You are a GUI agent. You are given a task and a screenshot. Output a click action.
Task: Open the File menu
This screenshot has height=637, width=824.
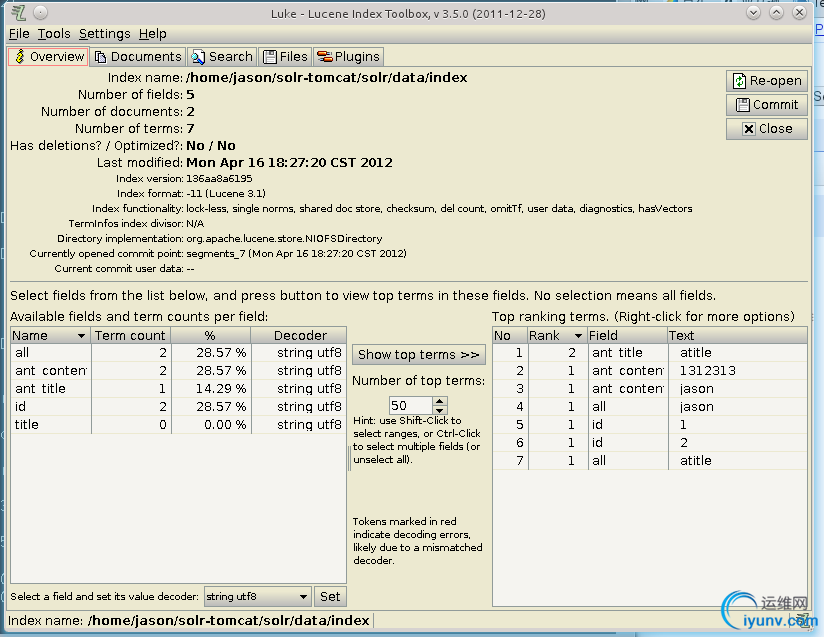(x=19, y=34)
